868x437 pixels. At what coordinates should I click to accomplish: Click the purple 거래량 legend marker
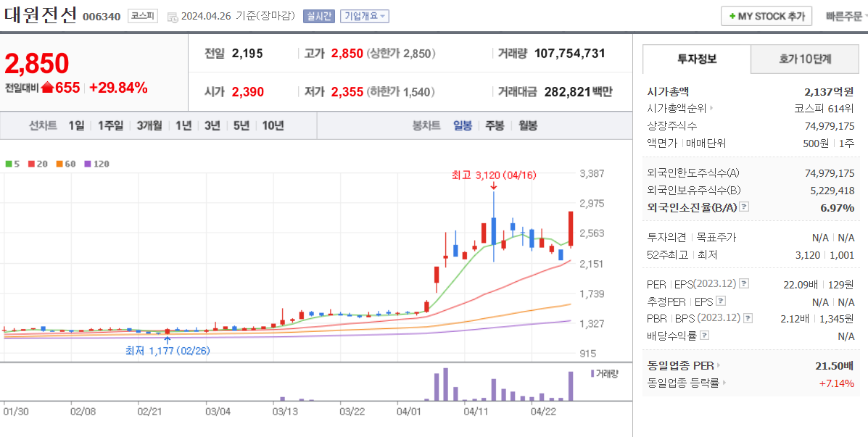[592, 373]
